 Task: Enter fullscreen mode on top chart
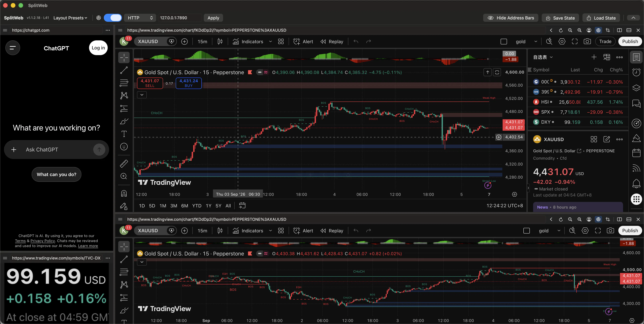[x=575, y=42]
